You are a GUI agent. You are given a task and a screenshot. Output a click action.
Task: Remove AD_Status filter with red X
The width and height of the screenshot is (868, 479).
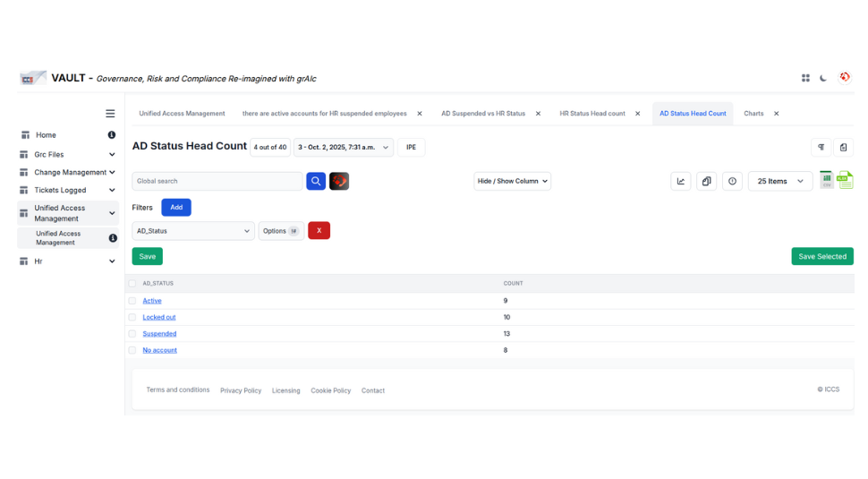319,230
